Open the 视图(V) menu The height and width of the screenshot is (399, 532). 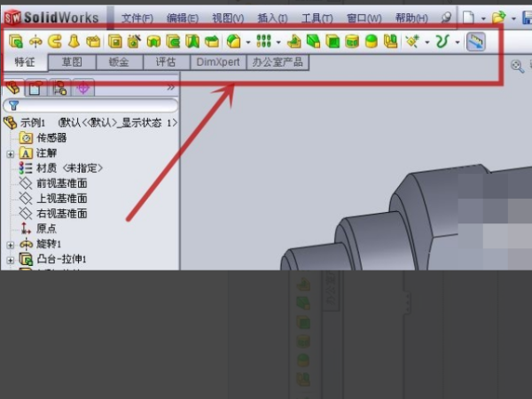coord(228,18)
